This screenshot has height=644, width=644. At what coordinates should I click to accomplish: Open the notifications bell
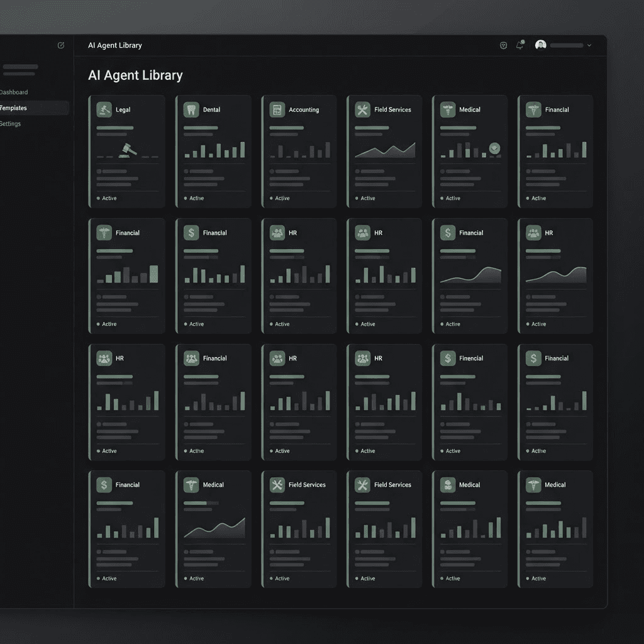(519, 45)
